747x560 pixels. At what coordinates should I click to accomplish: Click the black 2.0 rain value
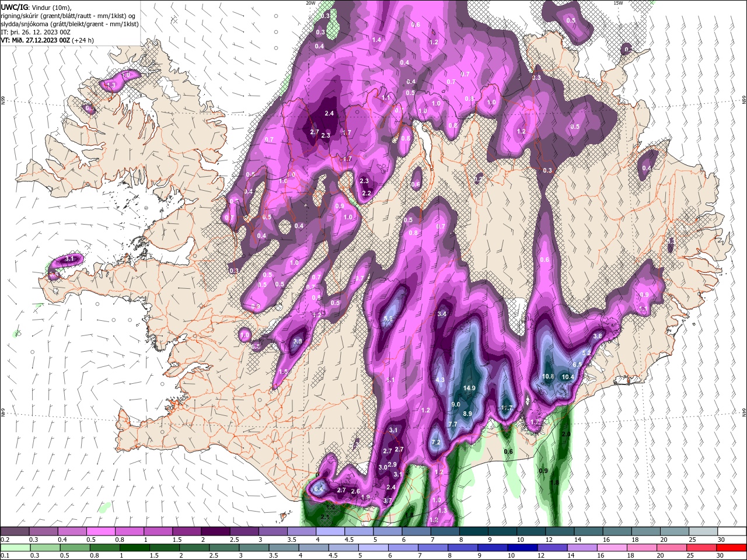coord(566,435)
